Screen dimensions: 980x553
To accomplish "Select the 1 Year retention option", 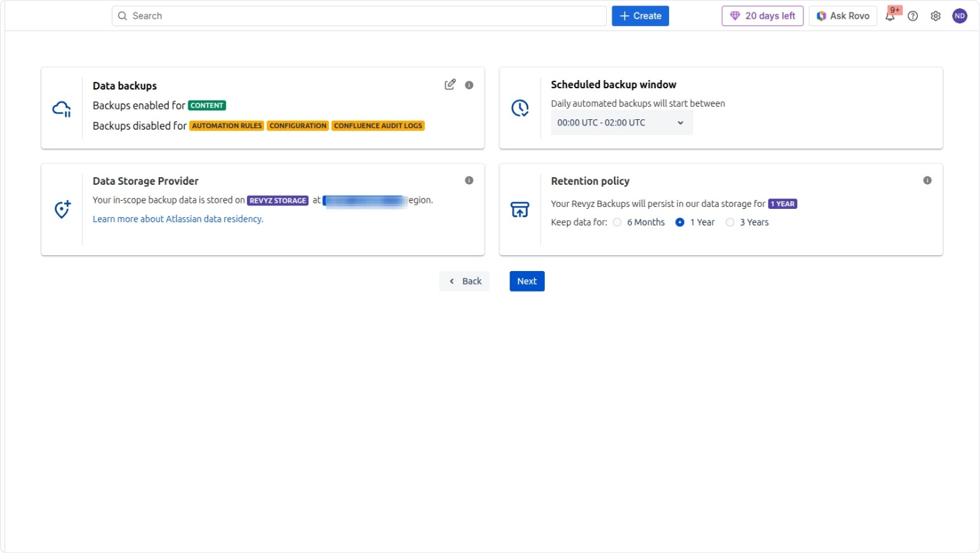I will point(680,222).
